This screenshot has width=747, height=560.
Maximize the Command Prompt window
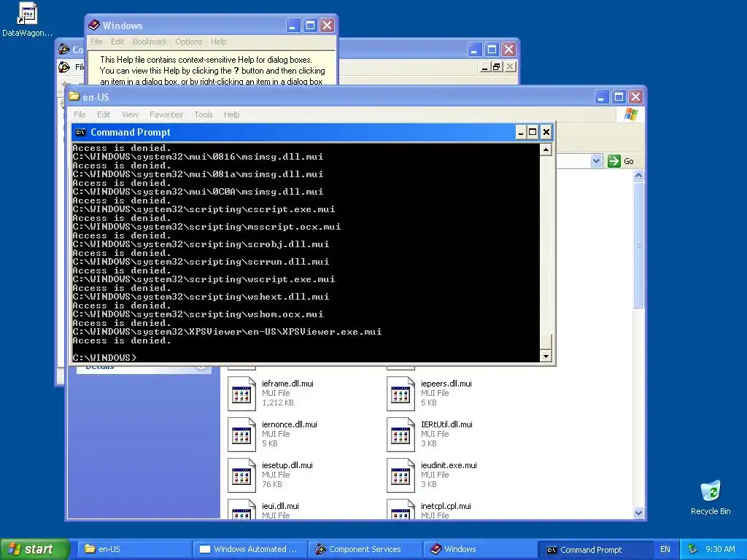point(533,133)
